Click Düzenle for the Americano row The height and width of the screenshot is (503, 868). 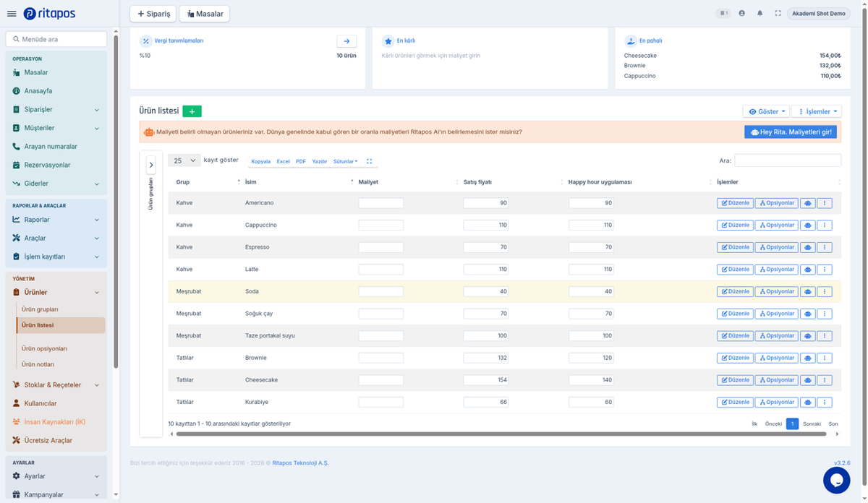[735, 203]
